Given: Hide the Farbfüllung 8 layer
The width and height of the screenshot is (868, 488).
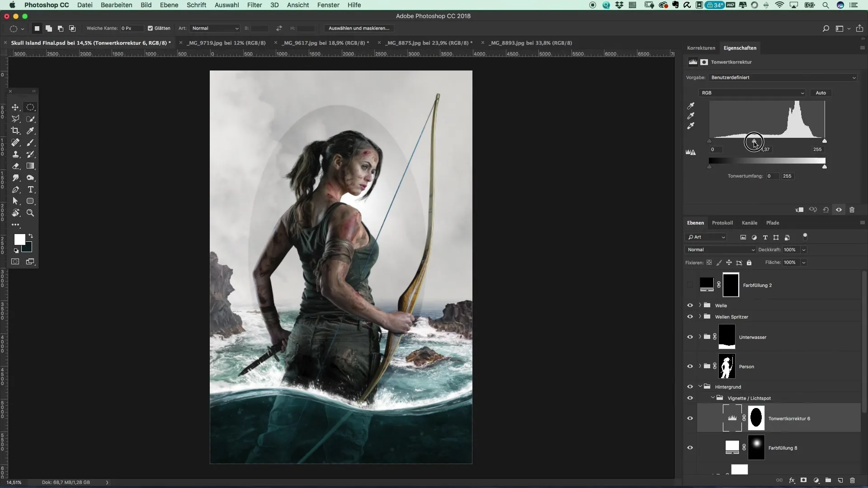Looking at the screenshot, I should 690,448.
